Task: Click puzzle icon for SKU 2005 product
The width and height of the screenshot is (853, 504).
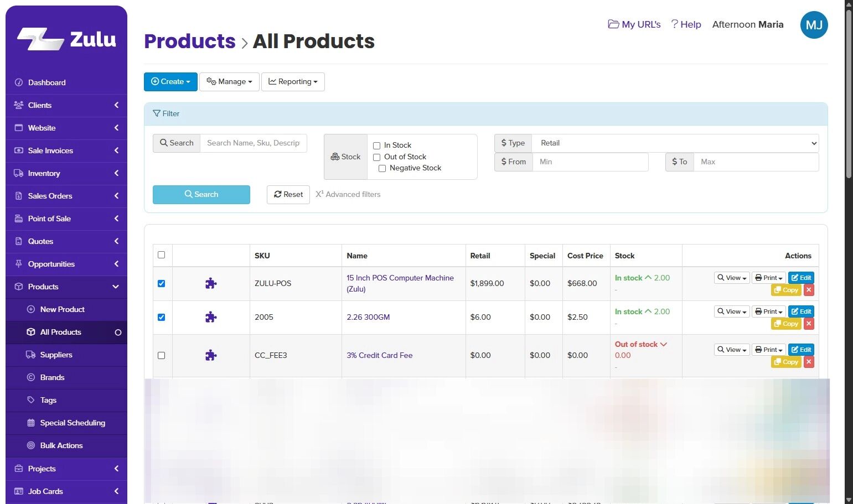Action: coord(211,318)
